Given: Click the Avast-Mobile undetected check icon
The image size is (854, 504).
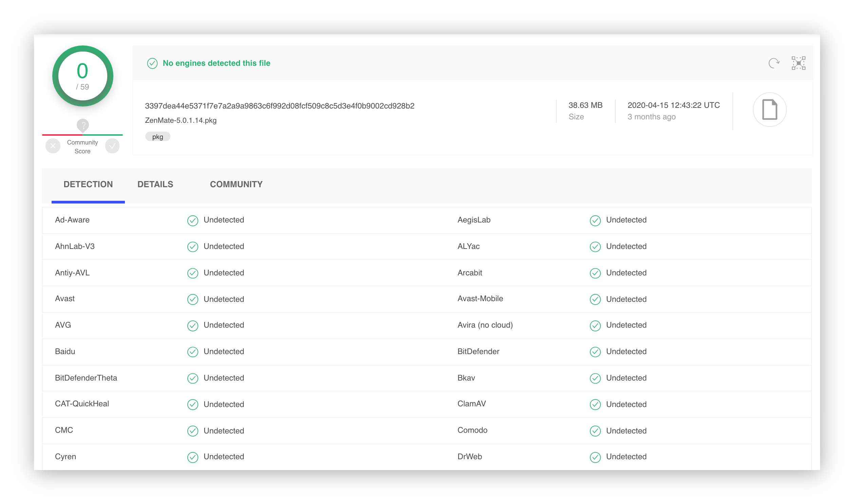Looking at the screenshot, I should tap(595, 299).
